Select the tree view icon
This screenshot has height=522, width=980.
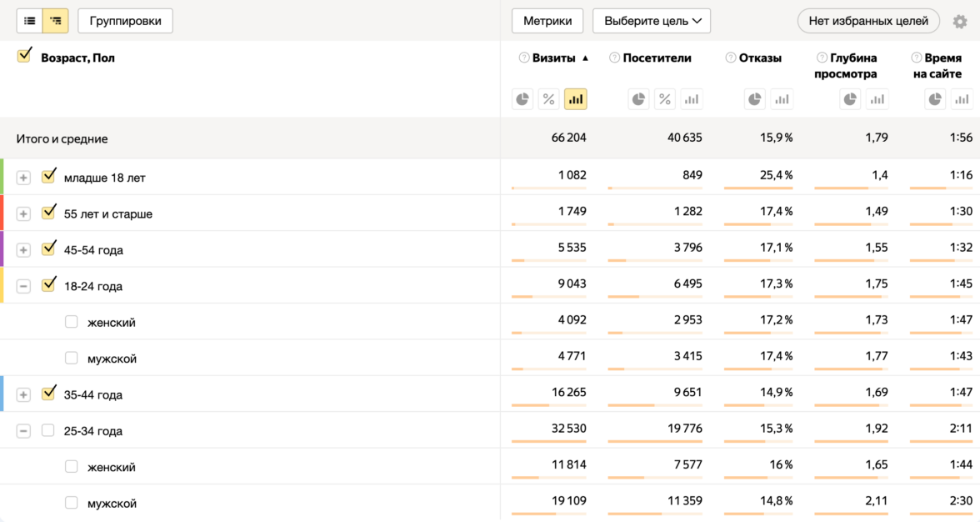coord(56,21)
